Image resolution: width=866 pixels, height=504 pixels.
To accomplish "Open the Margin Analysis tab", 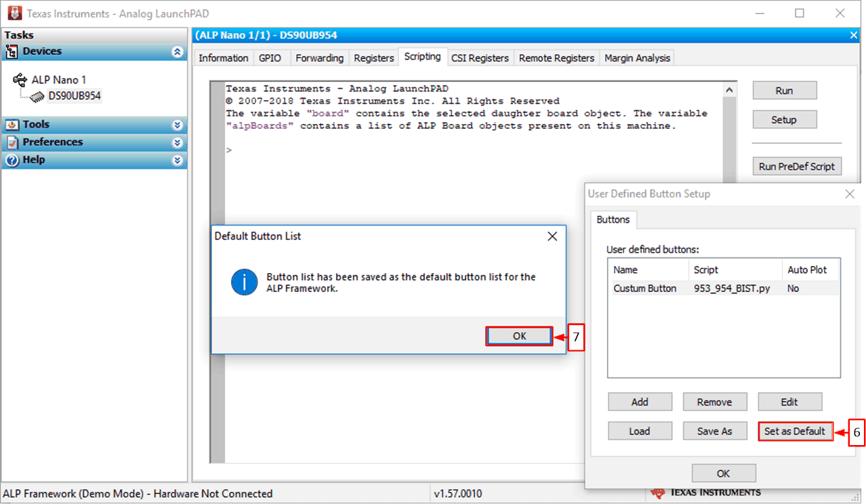I will [637, 58].
